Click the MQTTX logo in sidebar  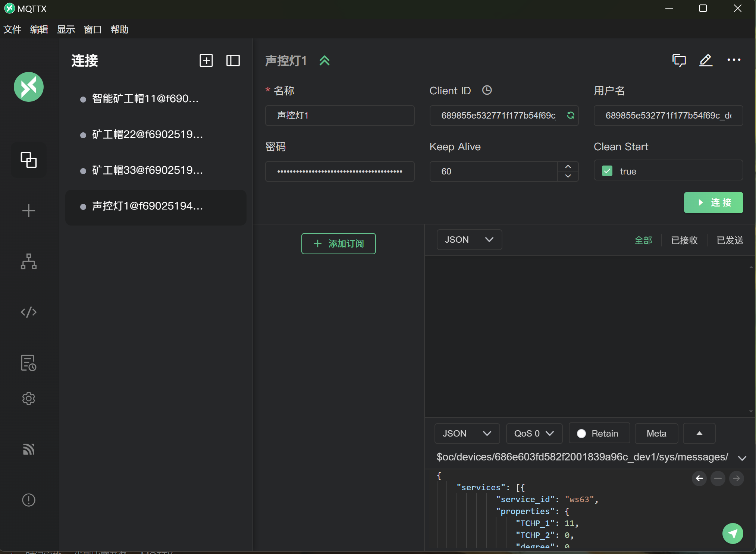tap(29, 87)
